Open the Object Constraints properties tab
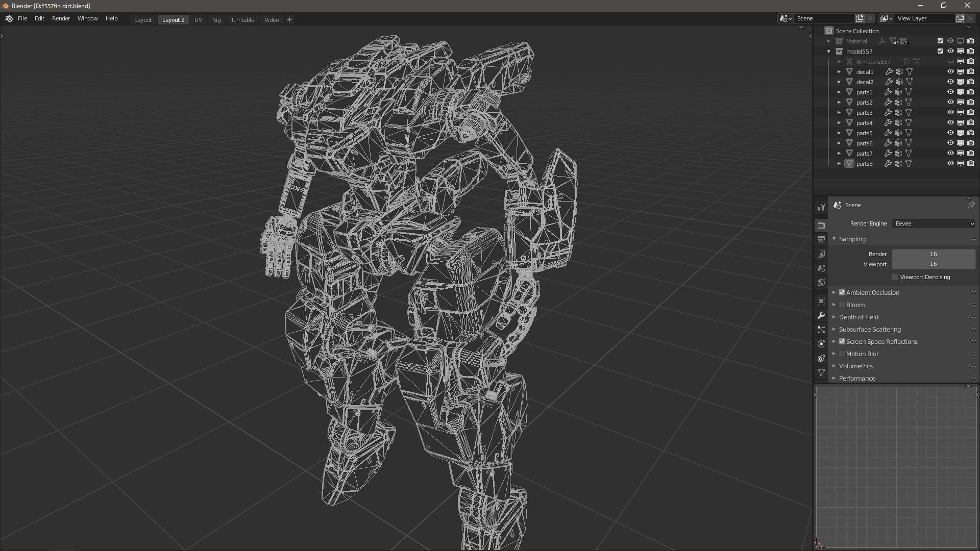 tap(821, 358)
